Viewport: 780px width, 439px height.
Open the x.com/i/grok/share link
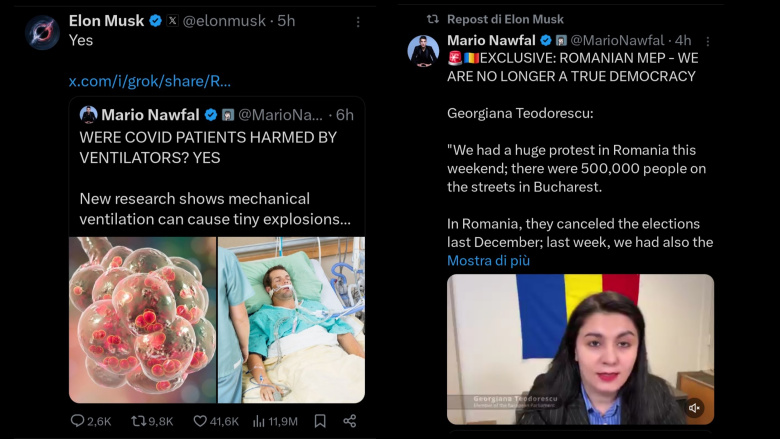(x=150, y=81)
